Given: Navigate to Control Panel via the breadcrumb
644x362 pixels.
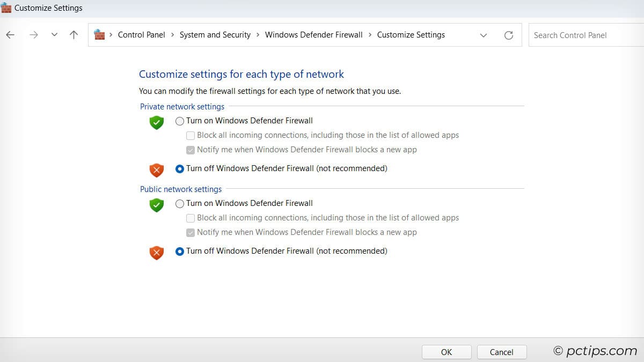Looking at the screenshot, I should (141, 34).
